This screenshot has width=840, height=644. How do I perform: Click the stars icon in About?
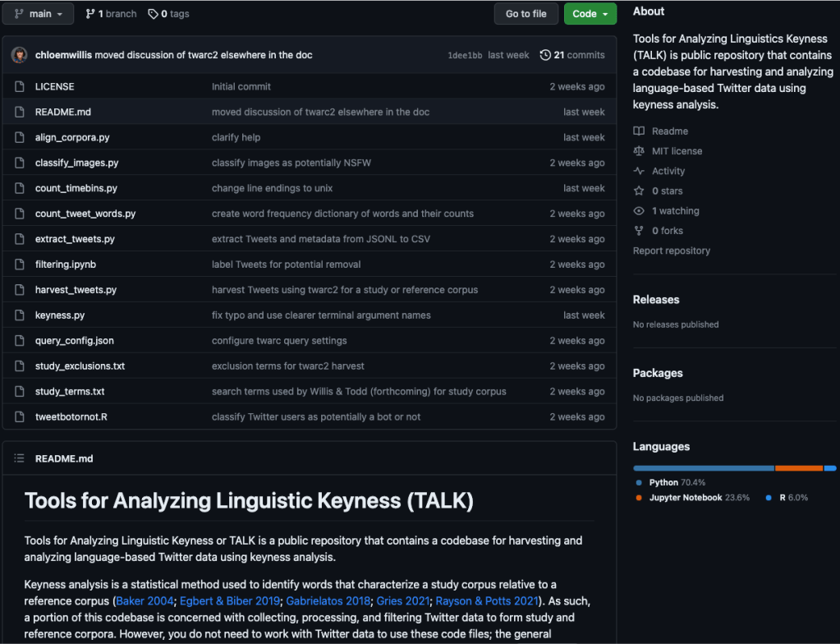(639, 191)
